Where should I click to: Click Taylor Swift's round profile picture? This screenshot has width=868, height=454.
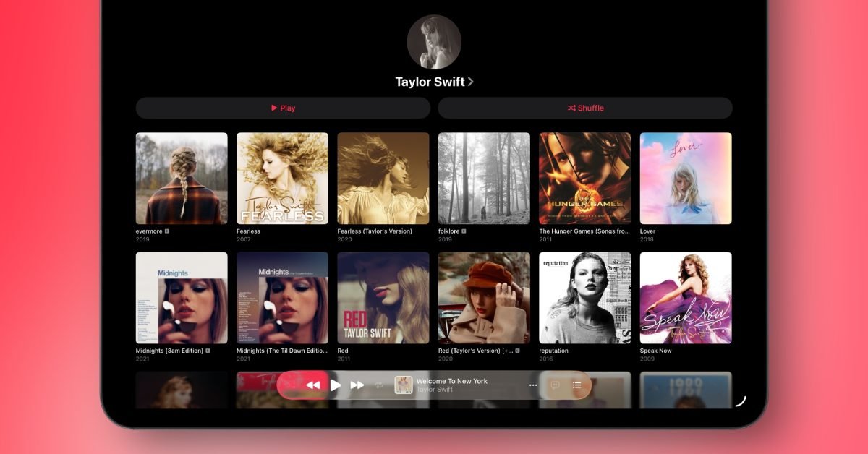point(434,42)
